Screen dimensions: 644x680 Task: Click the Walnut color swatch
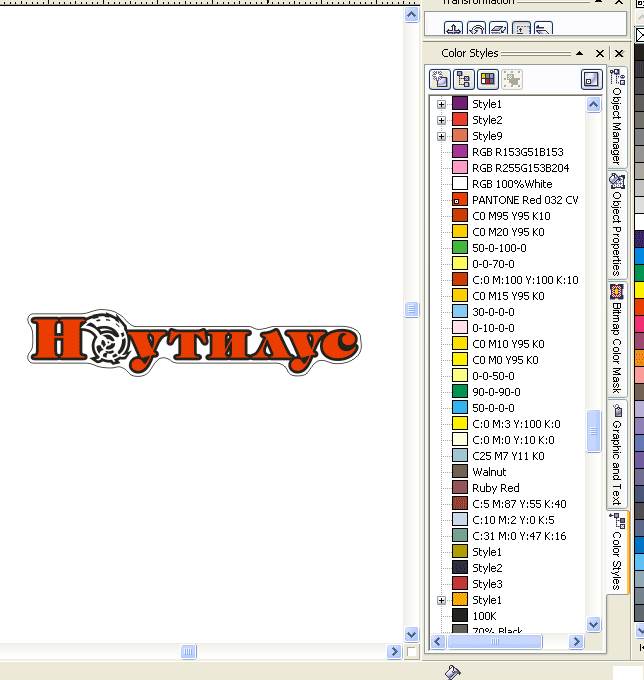pyautogui.click(x=460, y=471)
